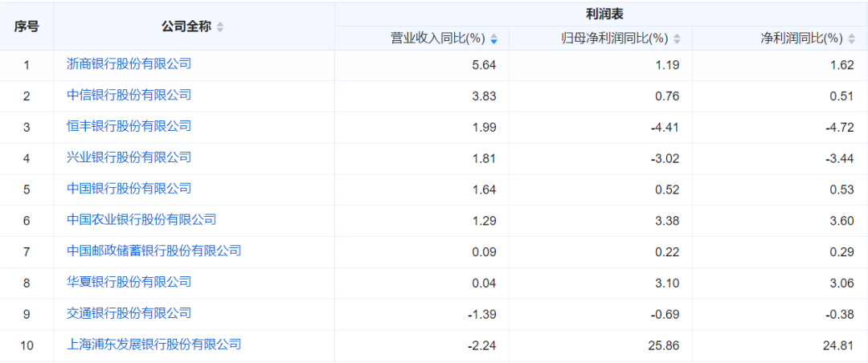Screen dimensions: 868x363
Task: Select revenue value 5.64 for 浙商银行
Action: point(485,65)
